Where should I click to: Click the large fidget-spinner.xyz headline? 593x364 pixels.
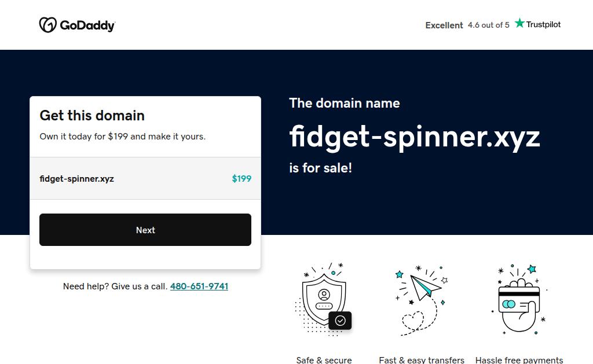[x=415, y=137]
